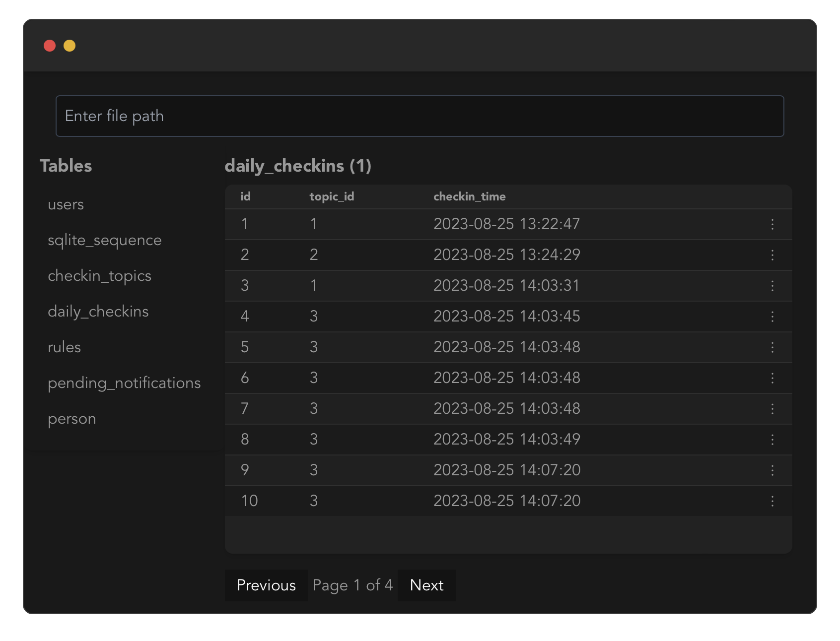Go to the Next page
Screen dimensions: 840x641
coord(426,585)
